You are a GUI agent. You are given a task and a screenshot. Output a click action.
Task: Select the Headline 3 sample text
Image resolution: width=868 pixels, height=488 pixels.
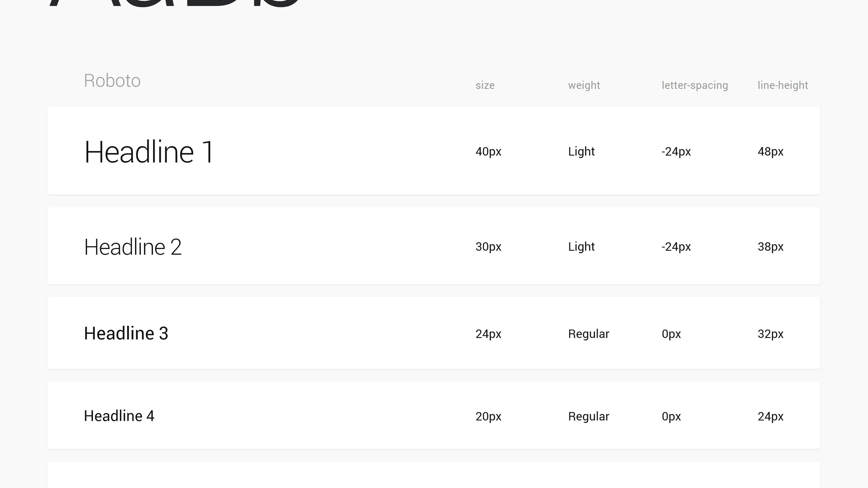pos(126,333)
